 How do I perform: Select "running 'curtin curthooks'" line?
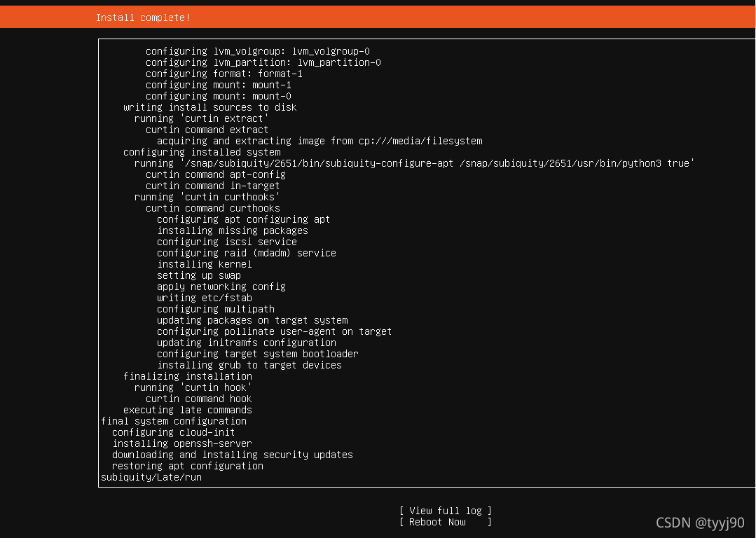click(207, 197)
